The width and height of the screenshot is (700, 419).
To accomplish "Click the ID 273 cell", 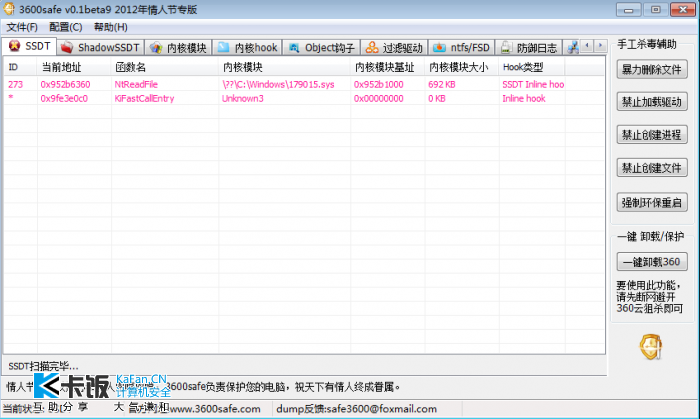I will (16, 84).
